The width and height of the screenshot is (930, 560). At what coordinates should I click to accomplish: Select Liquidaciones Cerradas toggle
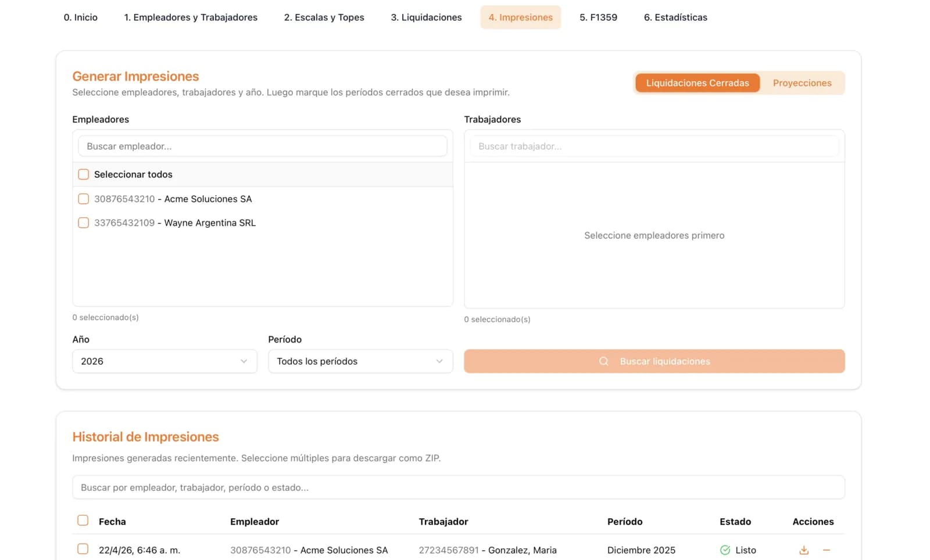697,83
